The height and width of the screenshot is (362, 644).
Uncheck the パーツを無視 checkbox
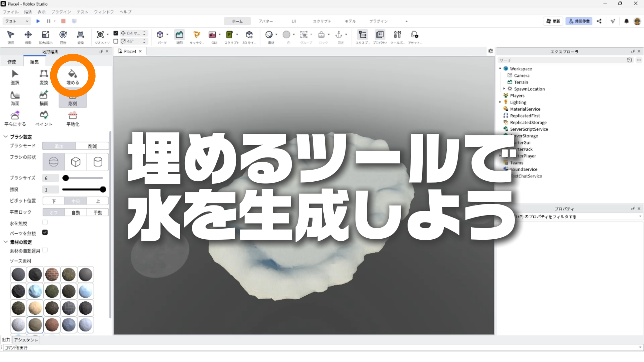click(x=45, y=232)
